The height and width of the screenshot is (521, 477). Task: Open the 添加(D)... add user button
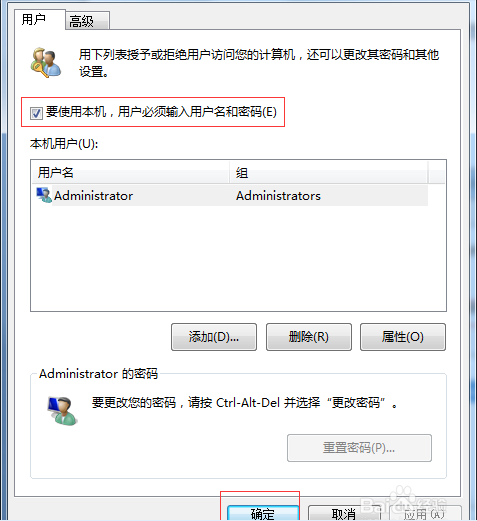pos(214,337)
